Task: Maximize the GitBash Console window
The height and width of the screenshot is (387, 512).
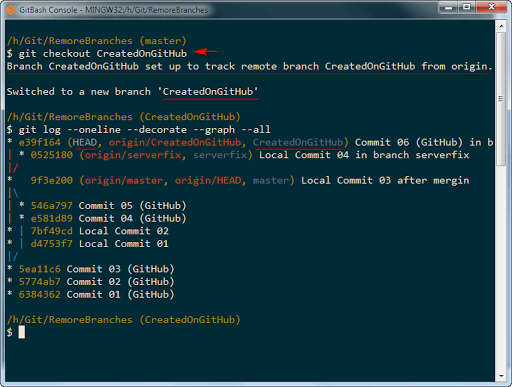Action: pyautogui.click(x=467, y=7)
